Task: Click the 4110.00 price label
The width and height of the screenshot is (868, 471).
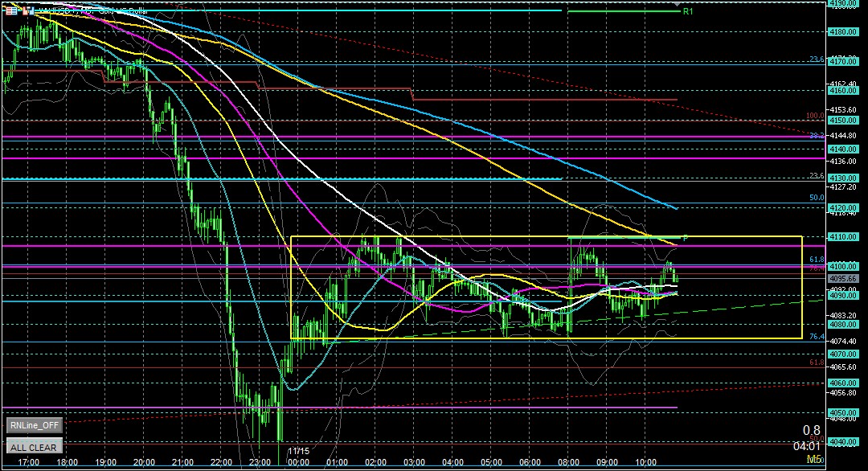Action: pyautogui.click(x=843, y=237)
